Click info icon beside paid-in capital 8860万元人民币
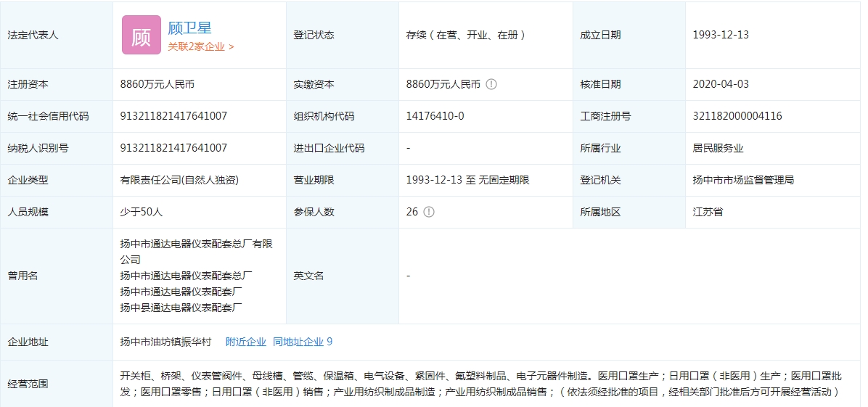Image resolution: width=868 pixels, height=407 pixels. (x=491, y=84)
